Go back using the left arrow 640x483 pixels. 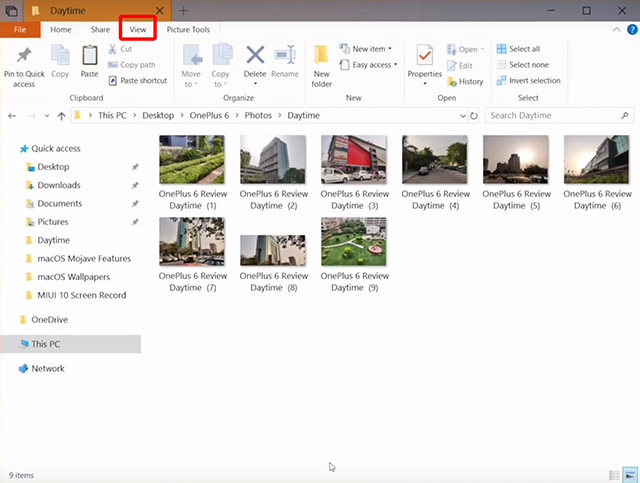point(12,116)
